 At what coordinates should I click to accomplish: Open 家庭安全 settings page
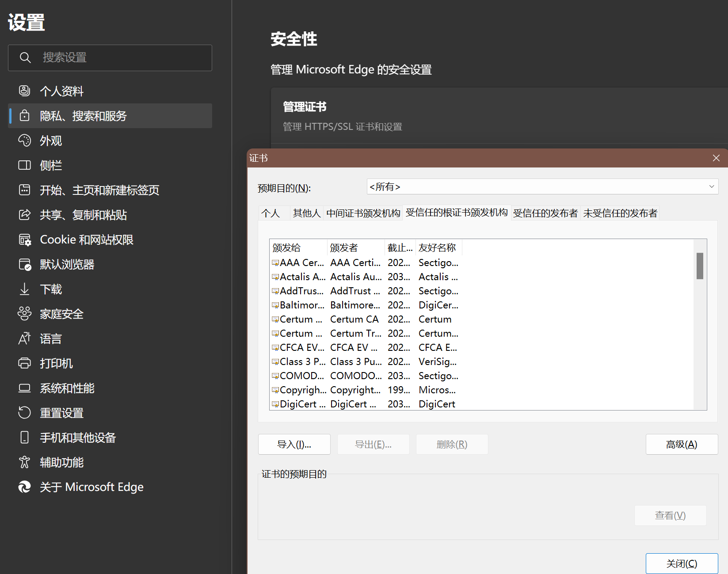coord(110,314)
